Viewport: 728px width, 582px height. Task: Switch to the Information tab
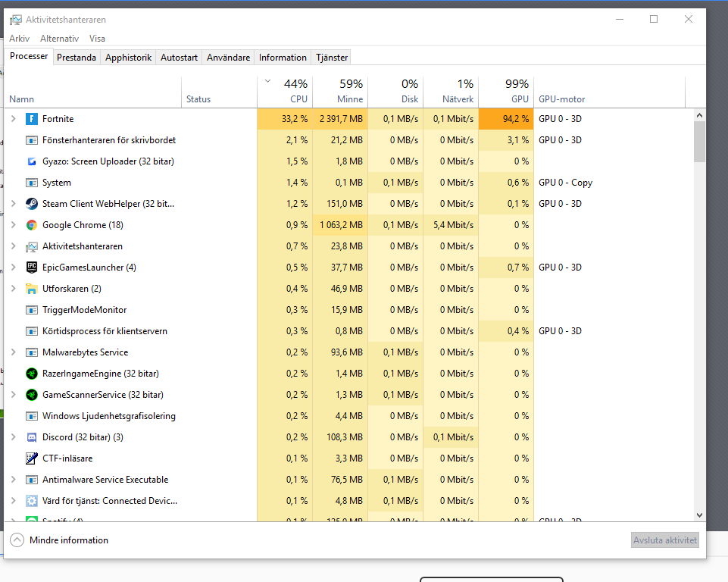tap(283, 58)
